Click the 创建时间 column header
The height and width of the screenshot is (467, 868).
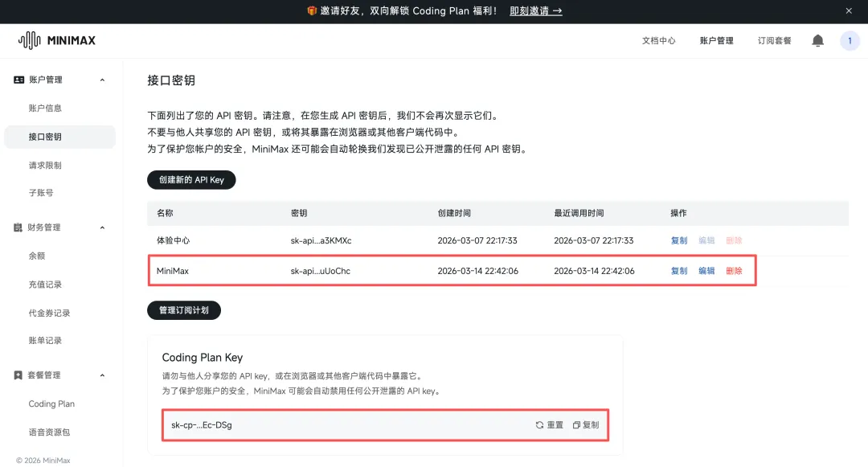pyautogui.click(x=454, y=213)
